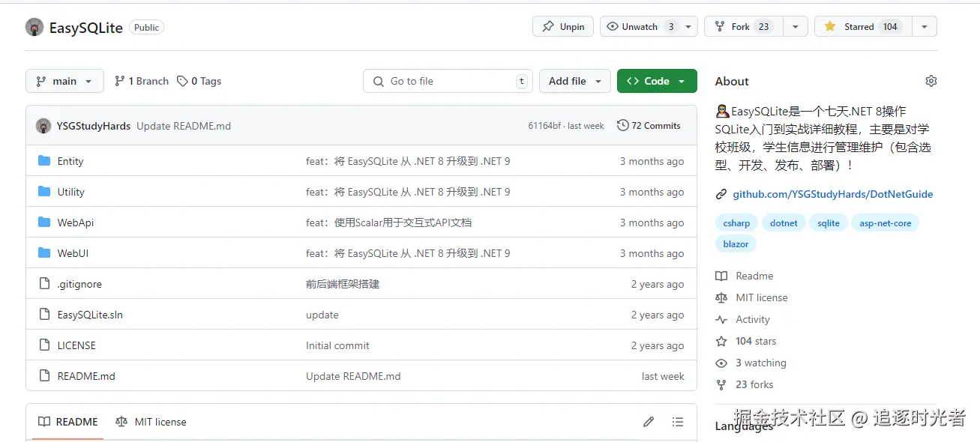The image size is (980, 442).
Task: Open the 'update' commit message for EasySQLite.sln
Action: click(322, 315)
